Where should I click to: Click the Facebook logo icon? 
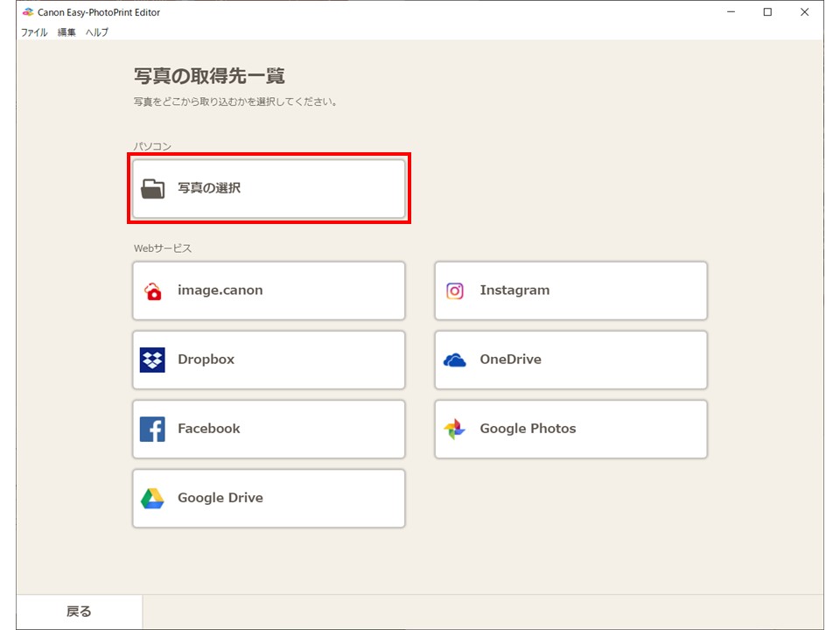click(x=152, y=429)
